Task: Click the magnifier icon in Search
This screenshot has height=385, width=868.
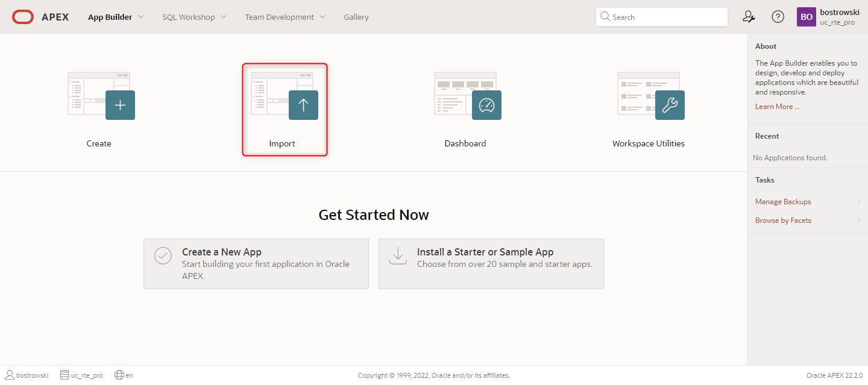Action: pos(605,17)
